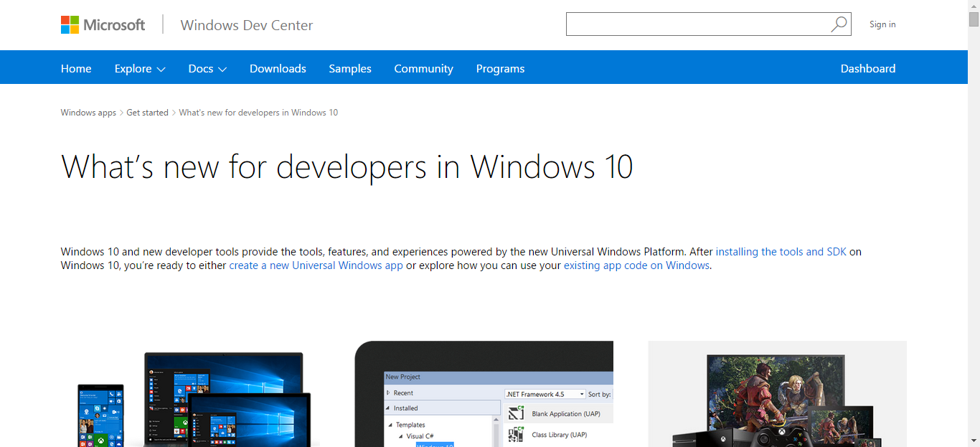980x447 pixels.
Task: Select the highlighted Windows 10 tree item
Action: (x=434, y=445)
